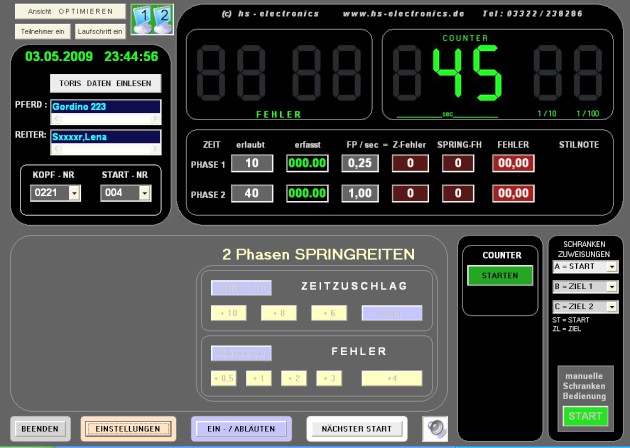Click Toris Daten Einlesen button
Viewport: 630px width, 448px height.
pos(103,82)
